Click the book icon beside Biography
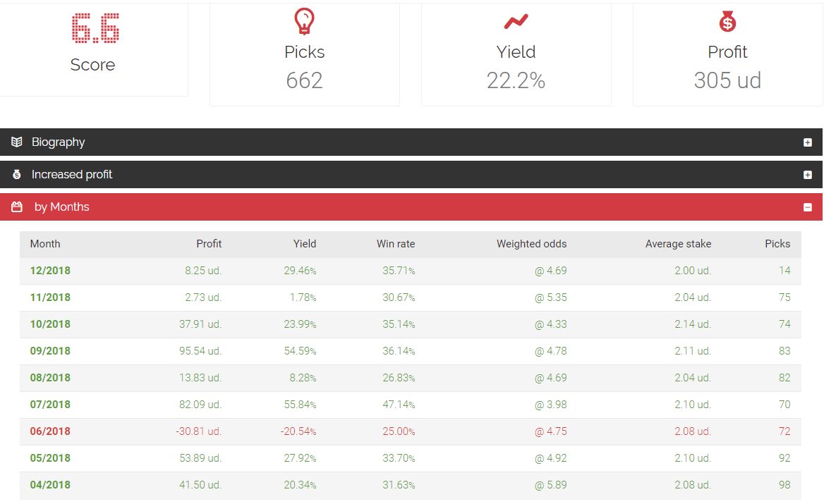The width and height of the screenshot is (824, 504). click(17, 142)
